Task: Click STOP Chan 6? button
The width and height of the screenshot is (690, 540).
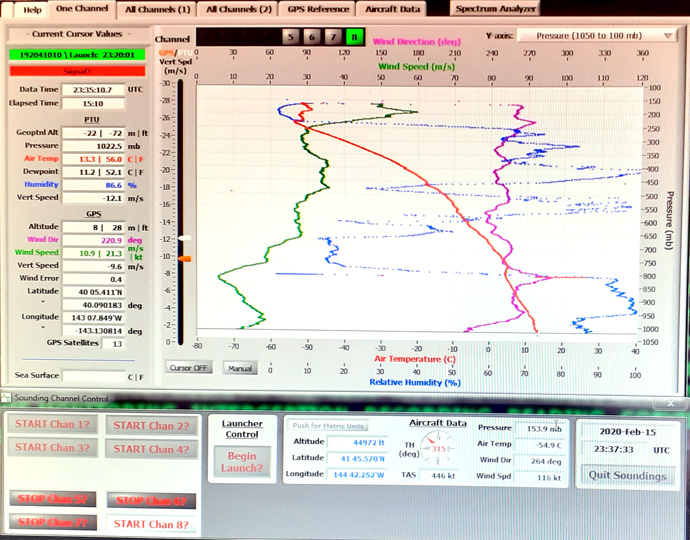Action: pyautogui.click(x=151, y=500)
